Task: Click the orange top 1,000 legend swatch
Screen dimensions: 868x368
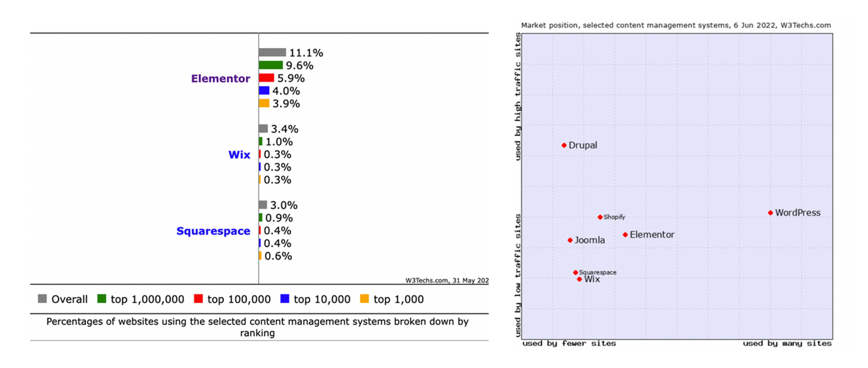Action: click(x=365, y=299)
